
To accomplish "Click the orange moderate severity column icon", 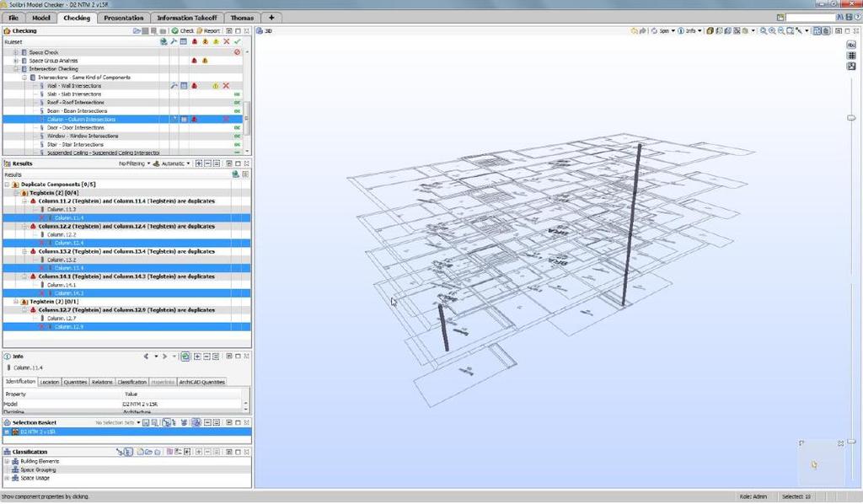I will click(206, 42).
